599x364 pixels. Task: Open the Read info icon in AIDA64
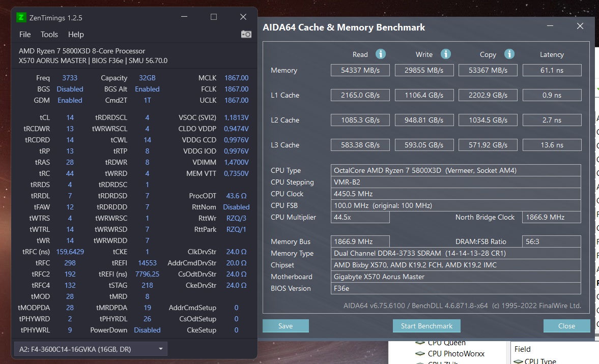pyautogui.click(x=381, y=54)
